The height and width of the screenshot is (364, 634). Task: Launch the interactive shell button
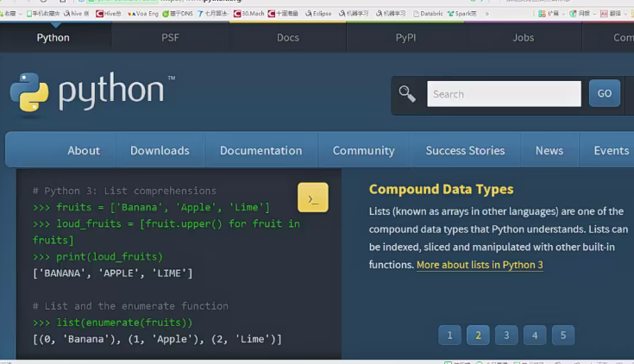pos(312,198)
